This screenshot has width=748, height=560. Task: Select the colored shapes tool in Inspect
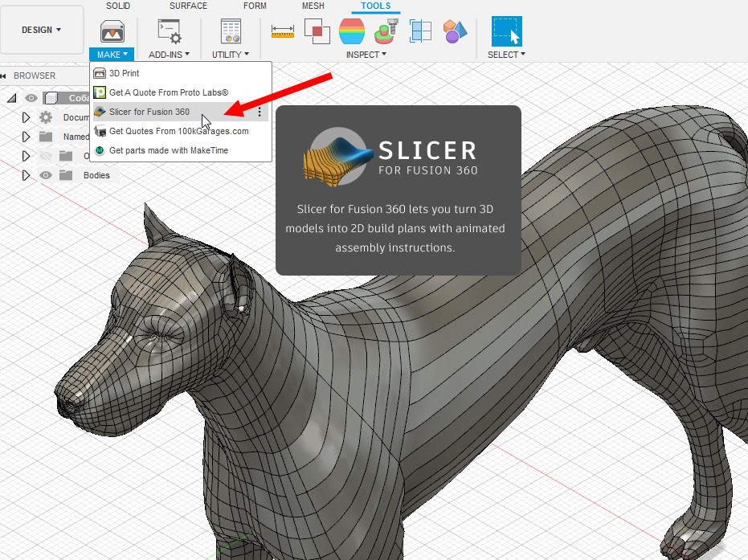tap(455, 31)
